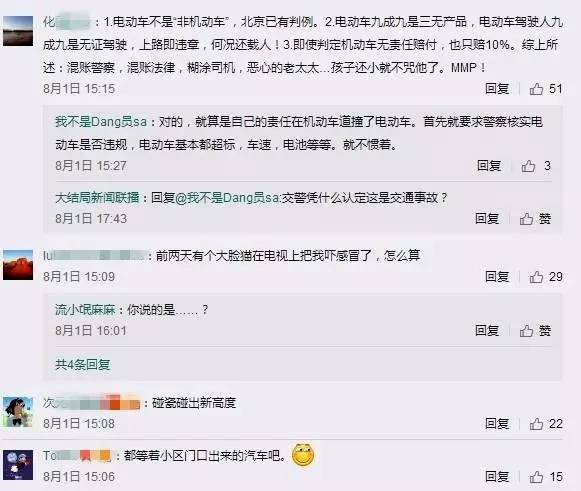Open 流小氓麻麻 username link
This screenshot has width=581, height=491.
[x=85, y=310]
